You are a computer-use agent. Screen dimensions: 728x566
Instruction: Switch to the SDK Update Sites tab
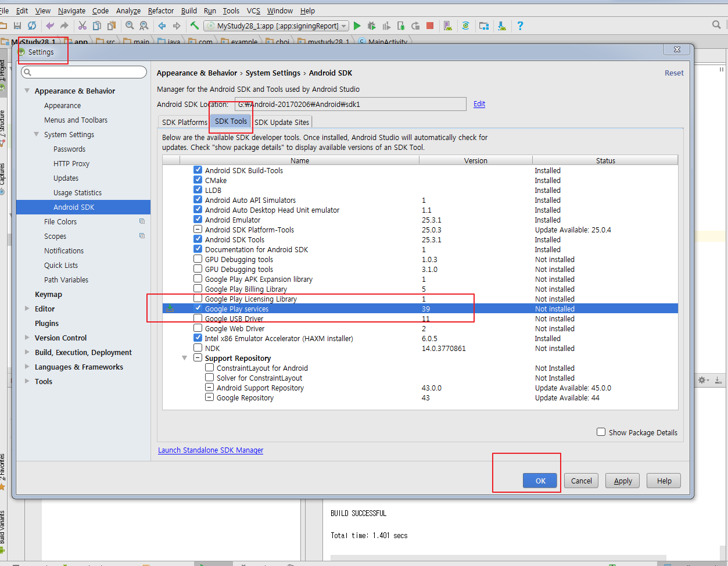click(x=282, y=122)
